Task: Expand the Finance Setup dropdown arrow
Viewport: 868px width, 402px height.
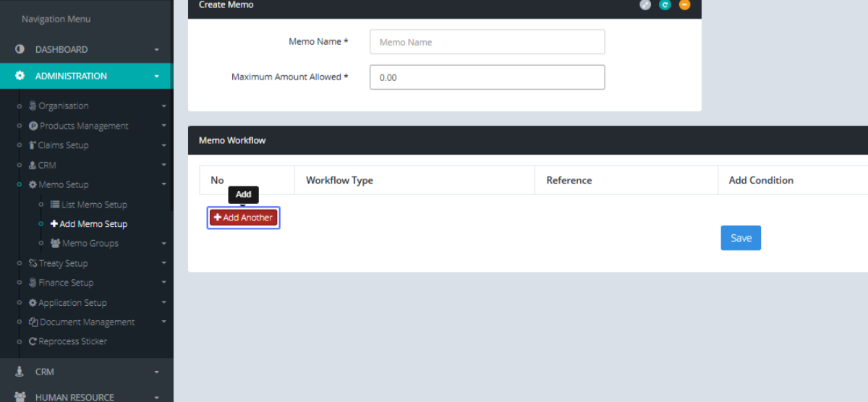Action: 163,283
